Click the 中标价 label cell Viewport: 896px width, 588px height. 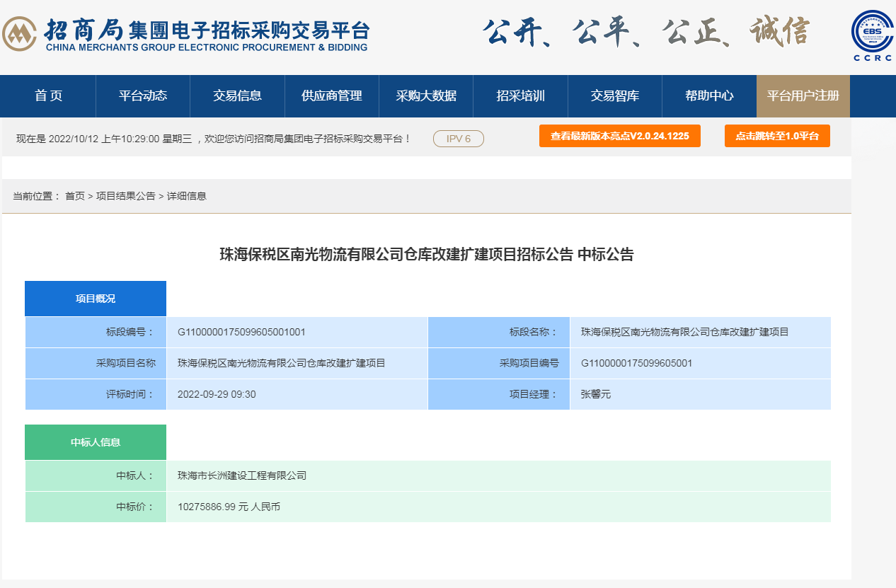click(96, 507)
